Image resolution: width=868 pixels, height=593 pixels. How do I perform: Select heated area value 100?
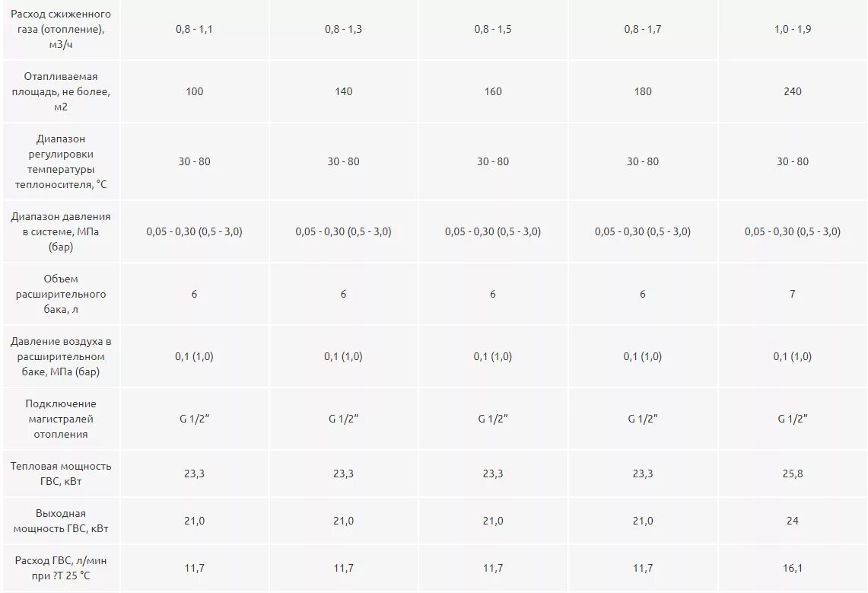[x=194, y=91]
